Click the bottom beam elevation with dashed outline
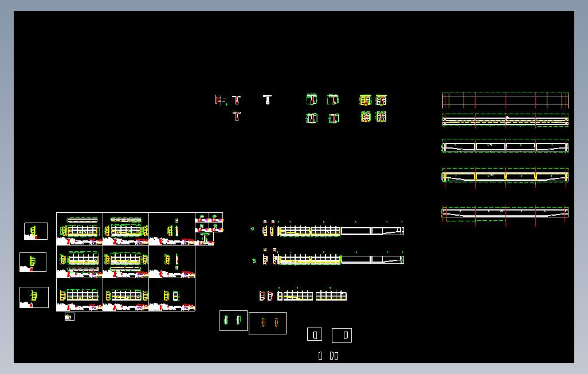 pos(504,212)
